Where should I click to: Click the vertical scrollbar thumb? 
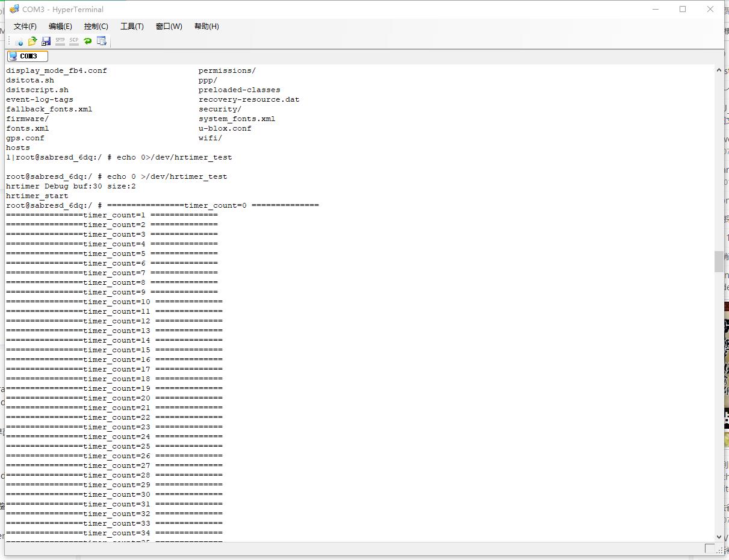(x=719, y=262)
